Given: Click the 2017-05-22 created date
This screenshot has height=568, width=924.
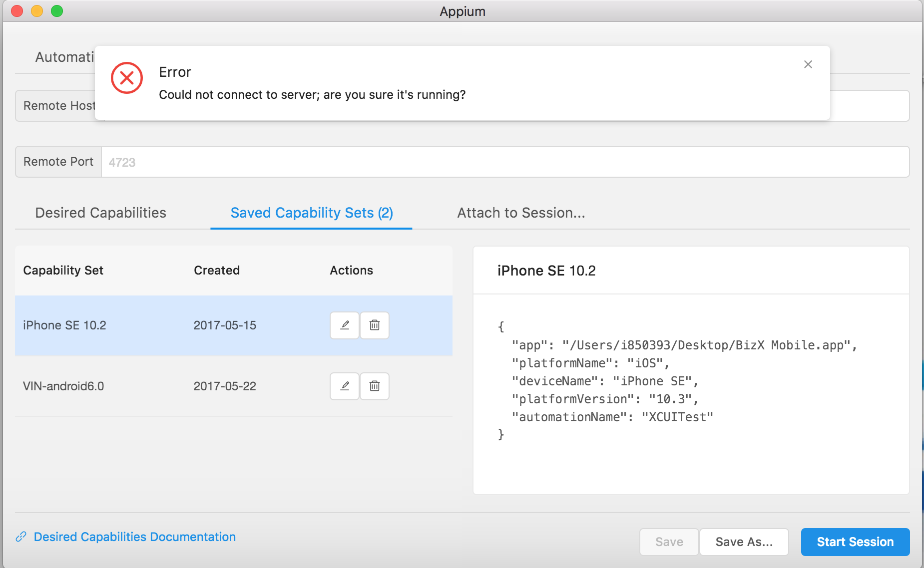Looking at the screenshot, I should coord(225,386).
